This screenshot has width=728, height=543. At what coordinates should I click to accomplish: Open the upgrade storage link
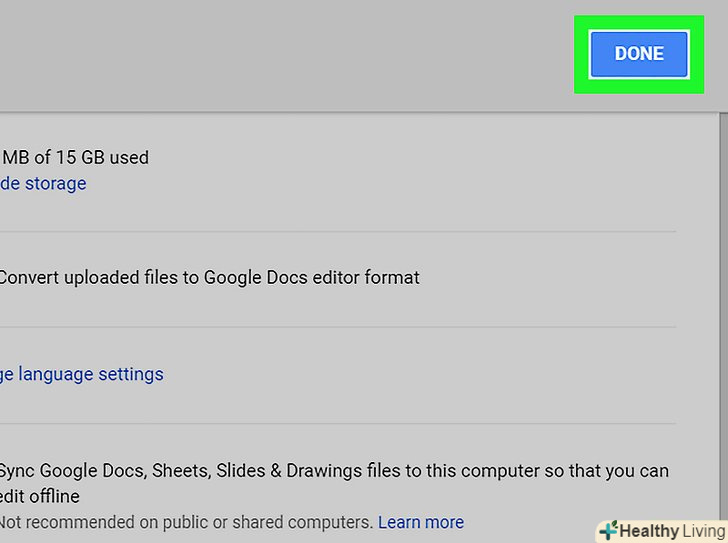pos(44,183)
